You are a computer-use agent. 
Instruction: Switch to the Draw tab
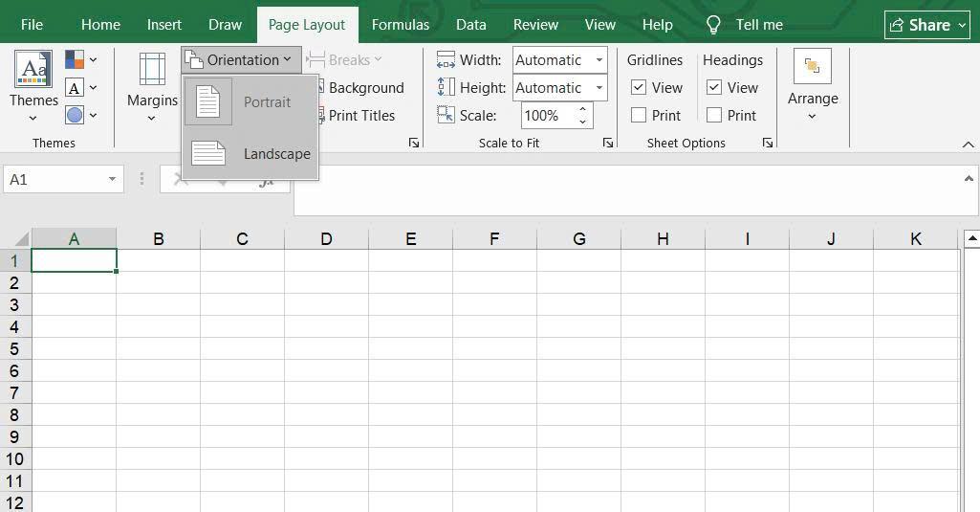click(x=225, y=25)
